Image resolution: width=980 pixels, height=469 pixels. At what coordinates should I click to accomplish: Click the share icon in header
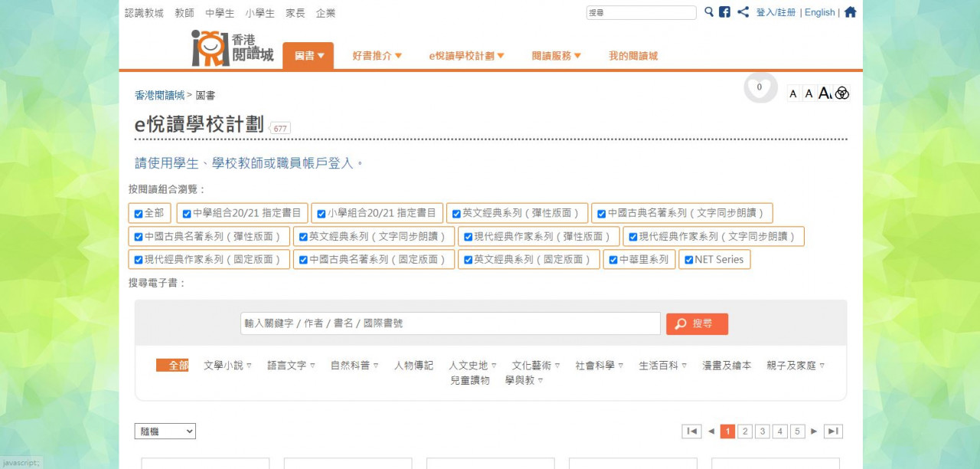tap(743, 12)
